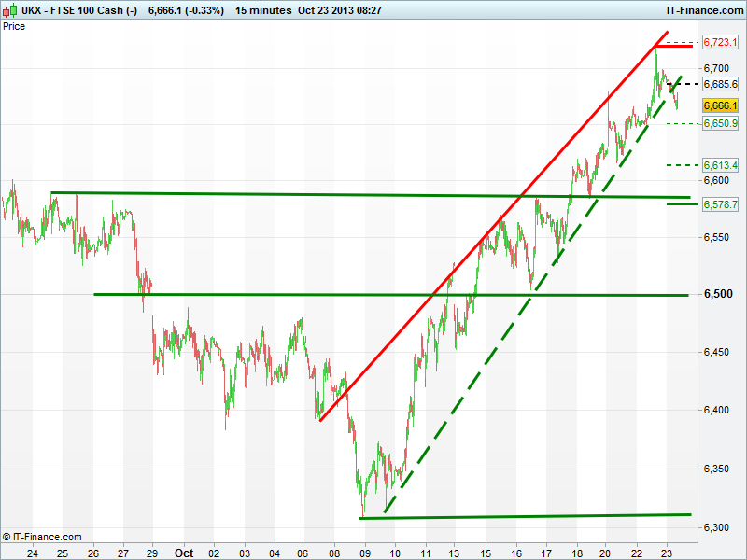Click the © IT-Finance.com watermark at bottom left

(42, 537)
